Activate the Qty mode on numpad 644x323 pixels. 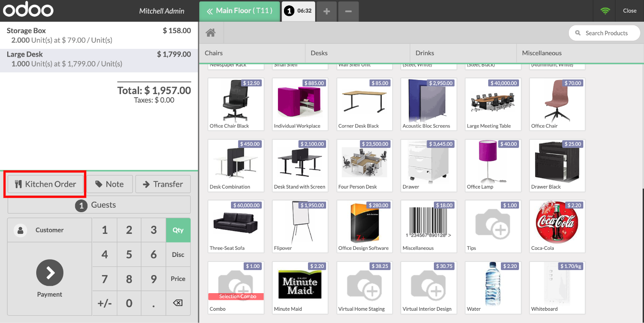click(178, 230)
